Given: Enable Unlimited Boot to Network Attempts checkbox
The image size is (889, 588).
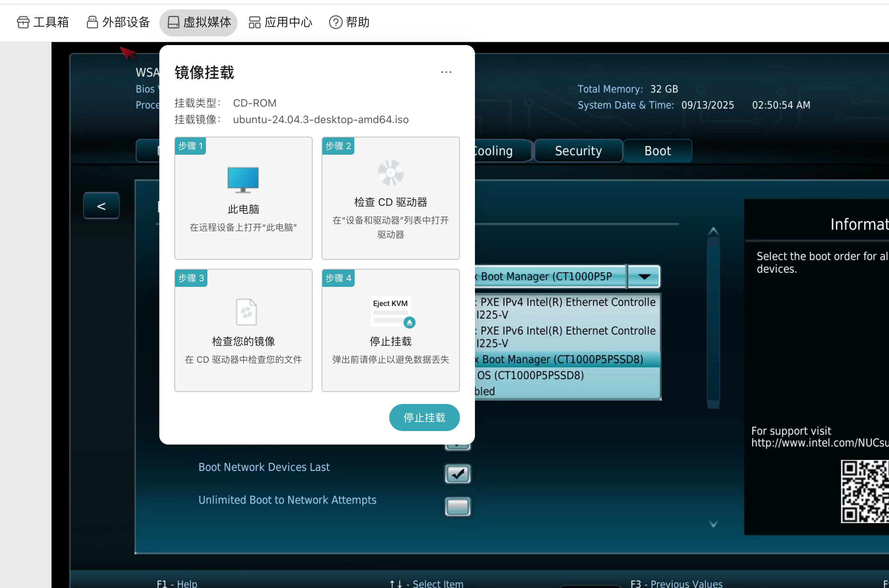Looking at the screenshot, I should coord(457,507).
